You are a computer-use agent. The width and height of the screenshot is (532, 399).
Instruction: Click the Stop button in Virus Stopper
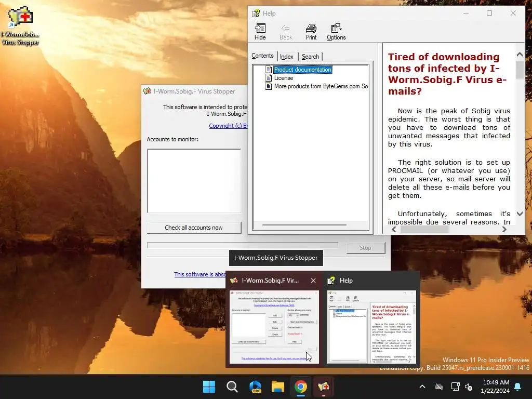pyautogui.click(x=365, y=248)
